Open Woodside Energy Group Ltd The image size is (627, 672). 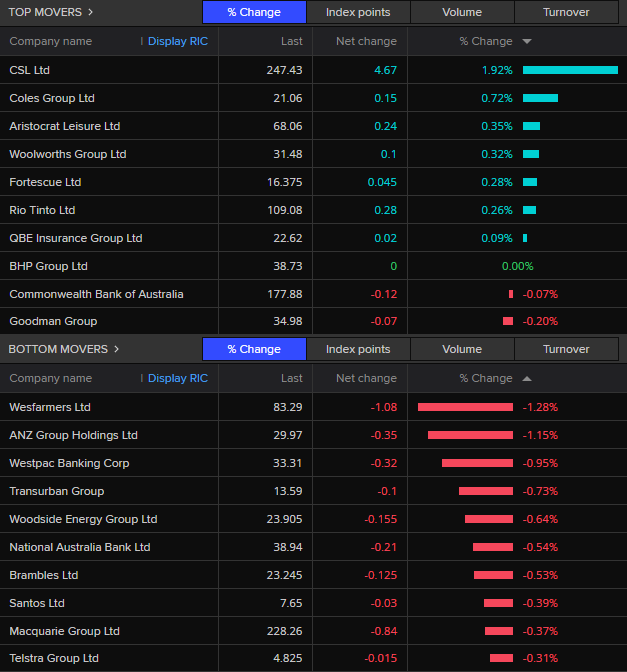(83, 519)
